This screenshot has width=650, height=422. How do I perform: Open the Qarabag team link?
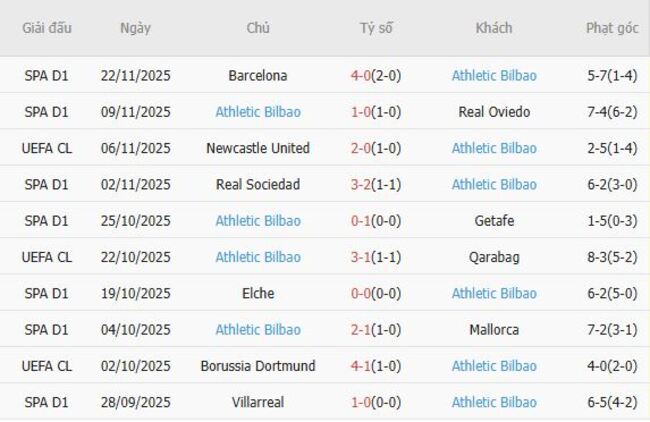point(494,257)
